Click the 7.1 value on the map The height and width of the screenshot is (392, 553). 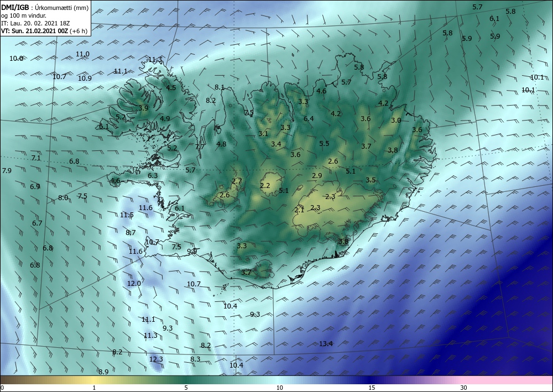pos(36,158)
